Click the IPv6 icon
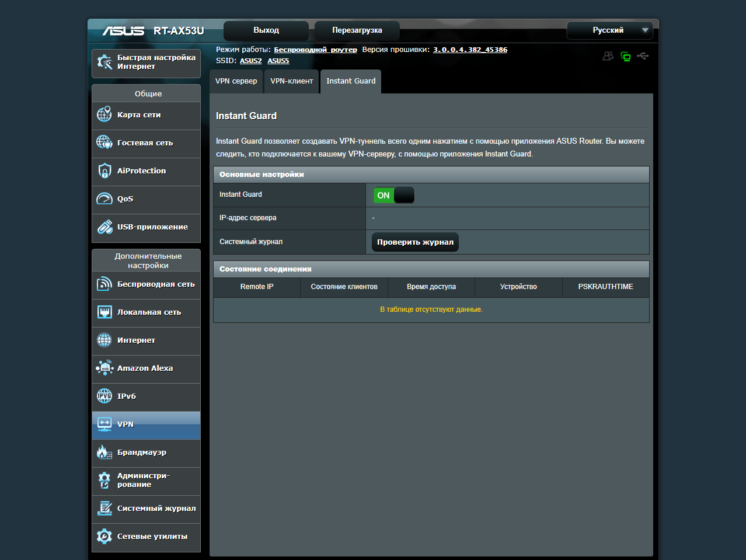746x560 pixels. point(104,396)
